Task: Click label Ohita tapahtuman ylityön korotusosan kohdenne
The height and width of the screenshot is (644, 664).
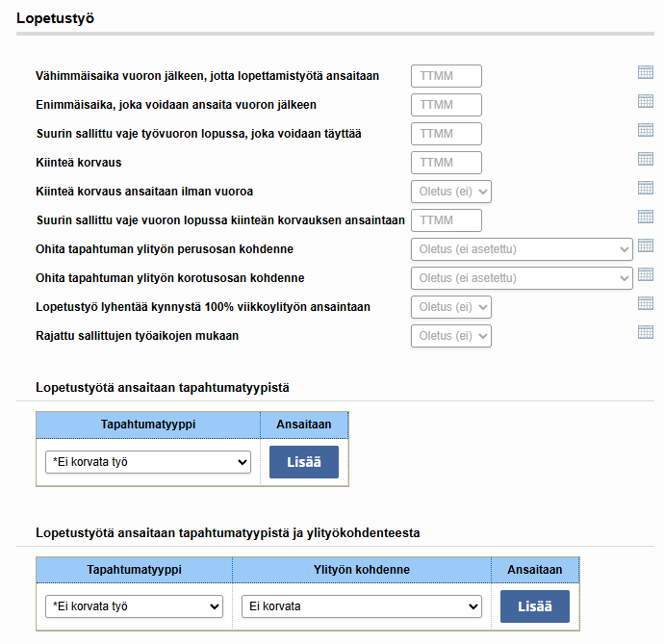Action: [170, 278]
